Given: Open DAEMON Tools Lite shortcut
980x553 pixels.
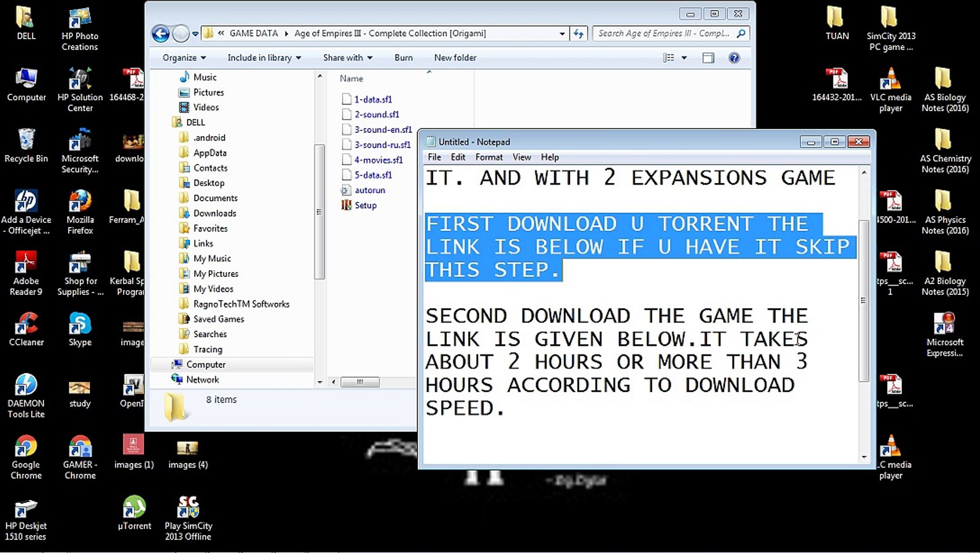Looking at the screenshot, I should (26, 395).
